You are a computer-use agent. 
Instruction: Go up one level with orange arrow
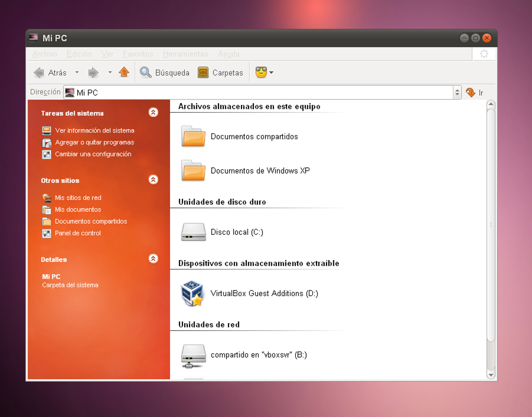[x=124, y=72]
